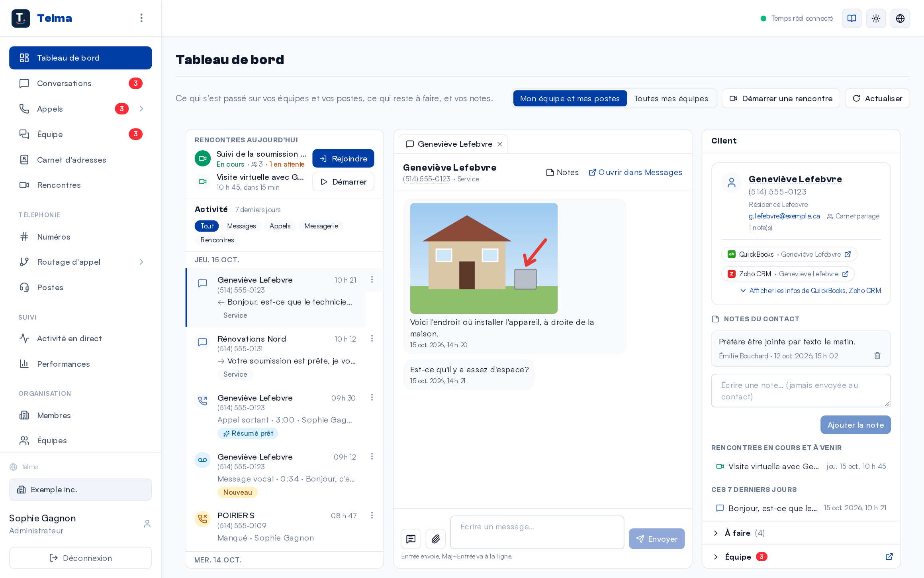The image size is (924, 578).
Task: Select Mon équipe et mes postes scope
Action: click(x=570, y=98)
